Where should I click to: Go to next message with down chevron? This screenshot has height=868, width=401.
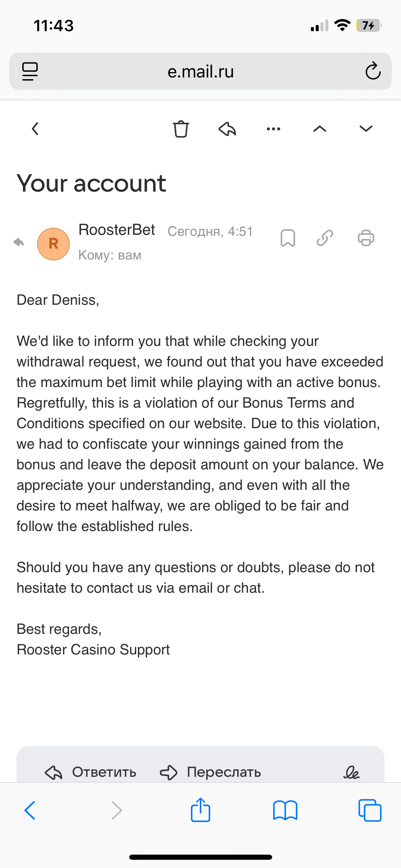(x=366, y=129)
